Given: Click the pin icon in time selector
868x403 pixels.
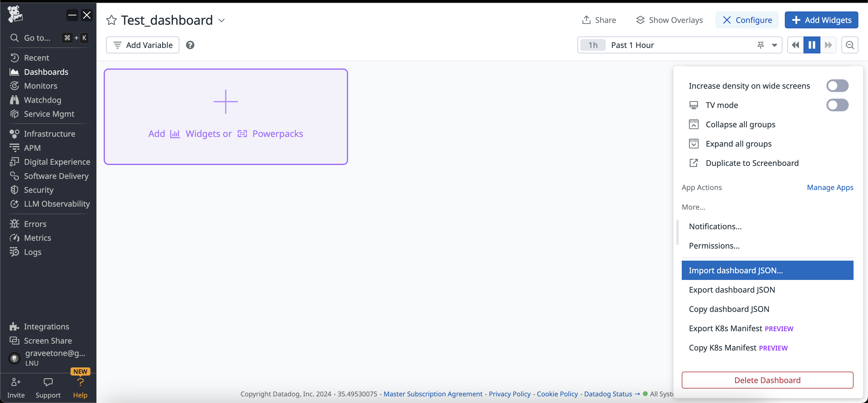Looking at the screenshot, I should point(760,45).
